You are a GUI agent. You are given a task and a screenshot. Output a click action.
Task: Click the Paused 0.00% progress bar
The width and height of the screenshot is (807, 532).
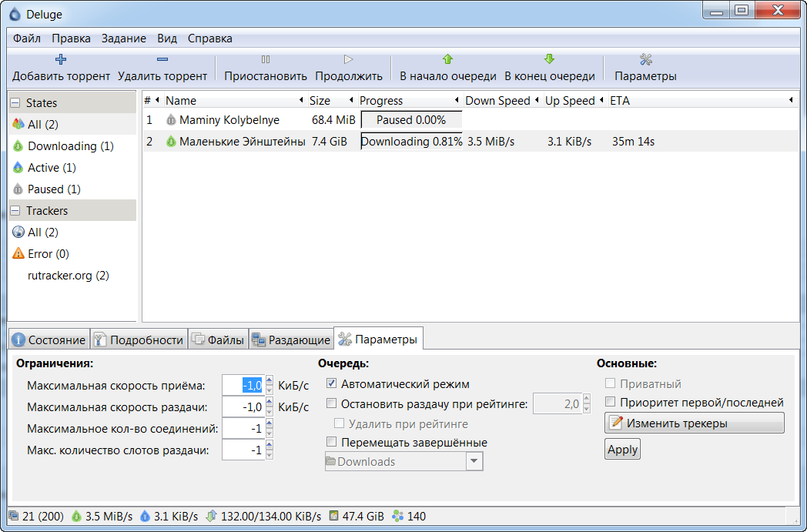pyautogui.click(x=411, y=120)
